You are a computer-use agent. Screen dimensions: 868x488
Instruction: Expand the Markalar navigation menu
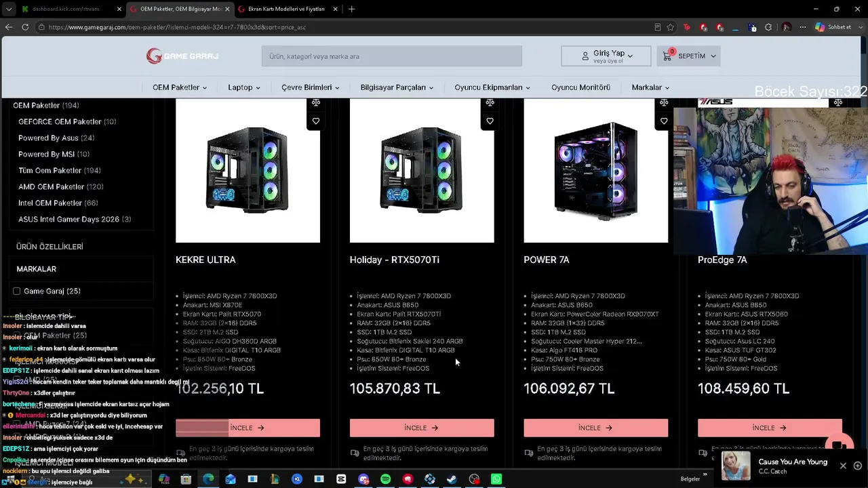point(651,87)
